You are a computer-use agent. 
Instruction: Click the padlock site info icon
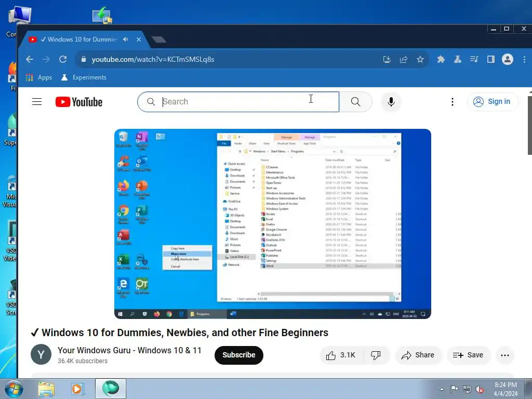click(x=84, y=59)
